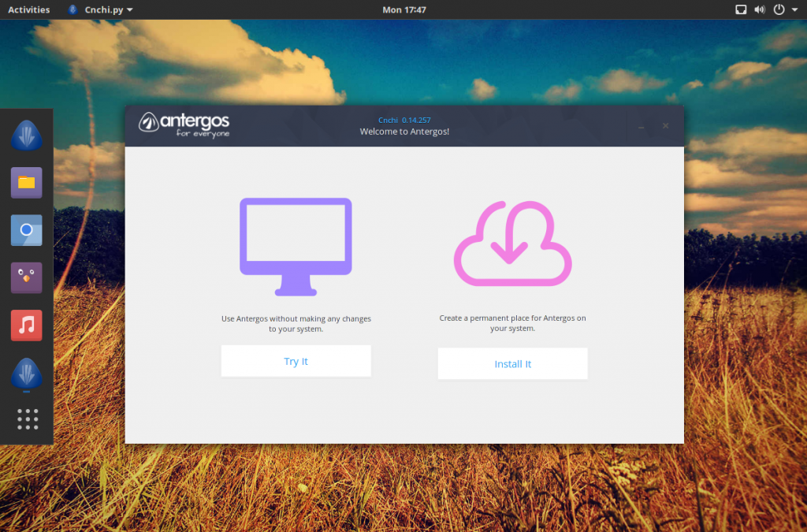807x532 pixels.
Task: Open the Chromium browser dock icon
Action: tap(27, 230)
